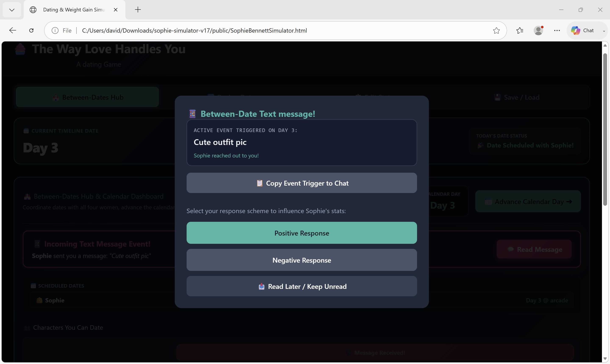This screenshot has height=364, width=610.
Task: Select the Dating & Weight Gain Simulator tab
Action: [74, 10]
